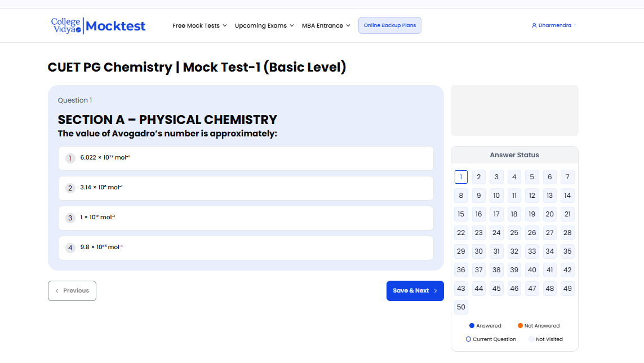Expand the MBA Entrance menu

tap(326, 25)
